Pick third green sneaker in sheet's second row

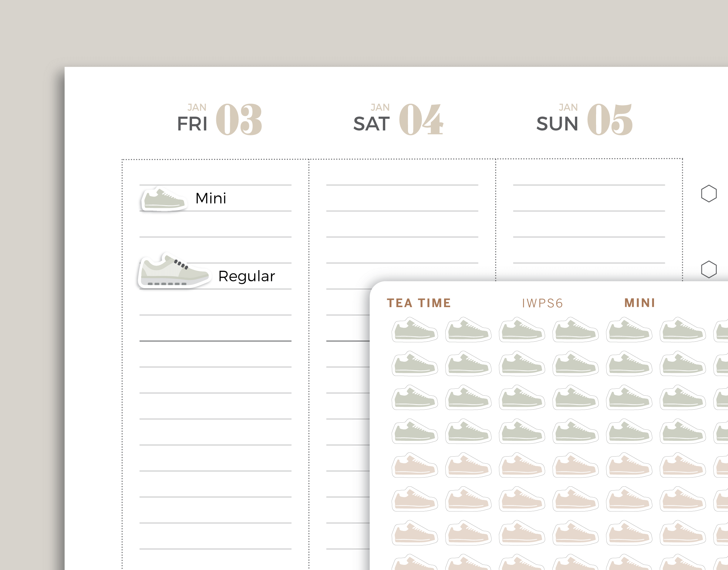pyautogui.click(x=522, y=364)
